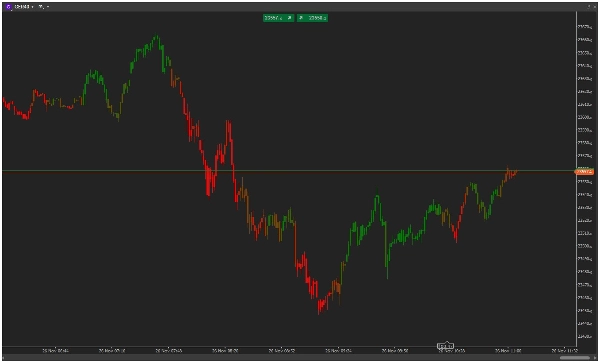Click the pin icon at top right of panel
This screenshot has height=363, width=600.
pyautogui.click(x=589, y=7)
